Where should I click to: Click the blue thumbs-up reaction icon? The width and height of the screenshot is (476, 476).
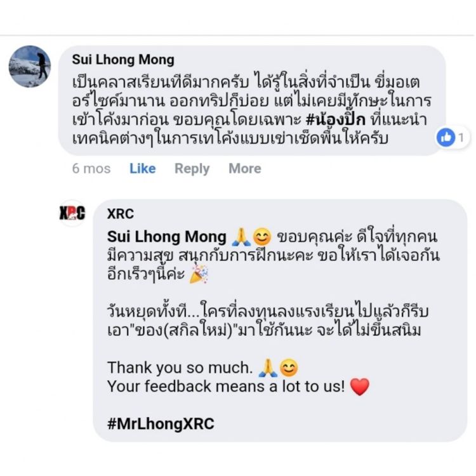[446, 136]
